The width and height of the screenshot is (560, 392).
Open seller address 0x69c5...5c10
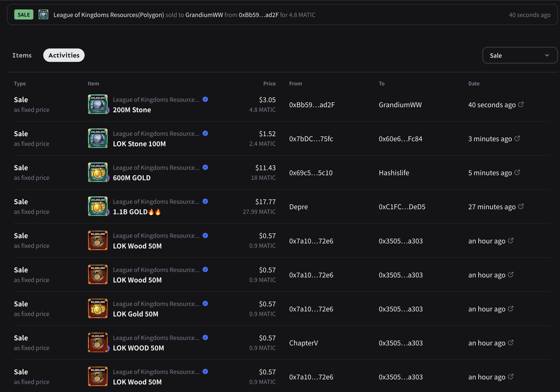[x=311, y=173]
